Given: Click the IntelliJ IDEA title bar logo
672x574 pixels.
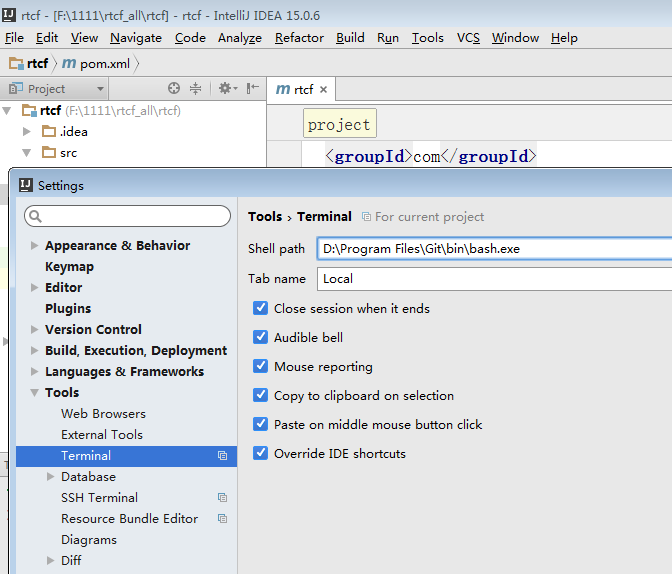Looking at the screenshot, I should pos(9,15).
